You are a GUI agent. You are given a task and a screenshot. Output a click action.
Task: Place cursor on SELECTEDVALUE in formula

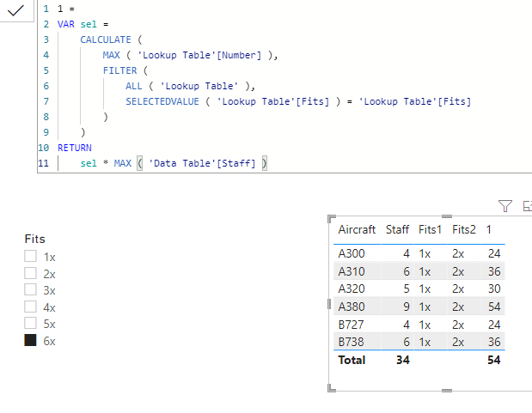pos(162,101)
